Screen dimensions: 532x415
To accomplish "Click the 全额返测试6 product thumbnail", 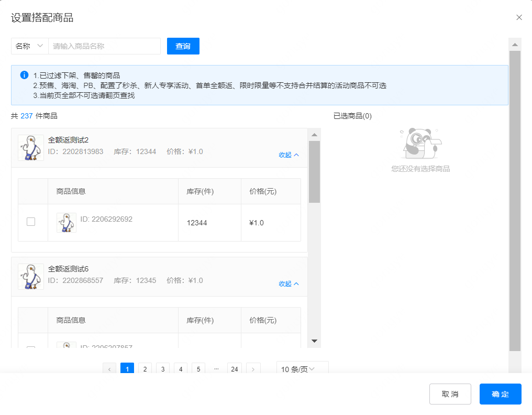I will pos(31,276).
